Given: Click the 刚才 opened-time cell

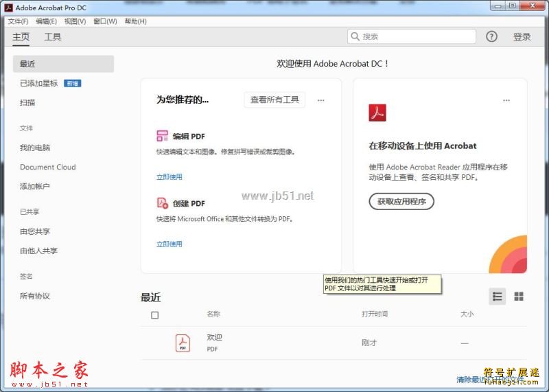Looking at the screenshot, I should pos(369,343).
